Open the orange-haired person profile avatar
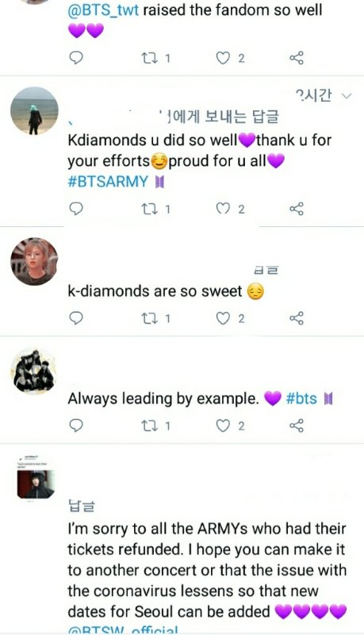The height and width of the screenshot is (635, 364). coord(34,261)
